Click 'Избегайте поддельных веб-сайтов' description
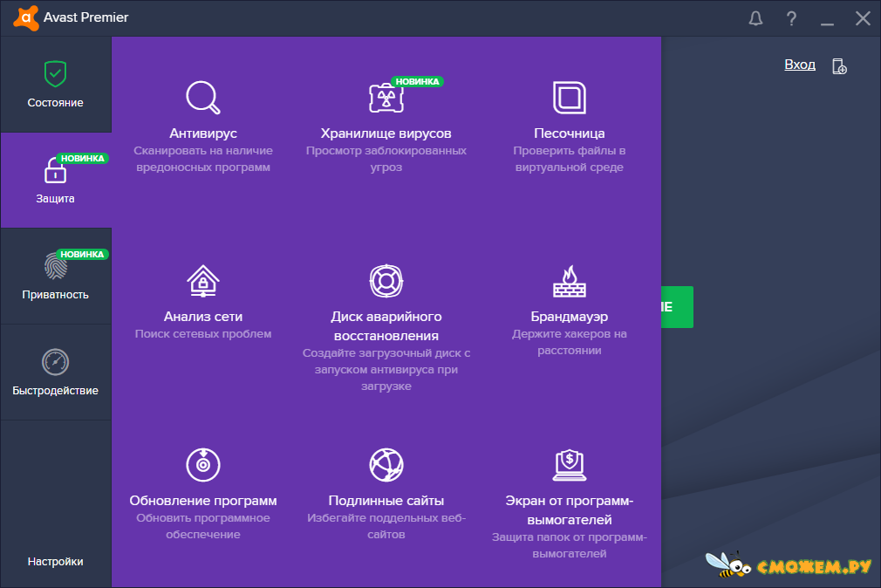The height and width of the screenshot is (588, 881). (386, 526)
